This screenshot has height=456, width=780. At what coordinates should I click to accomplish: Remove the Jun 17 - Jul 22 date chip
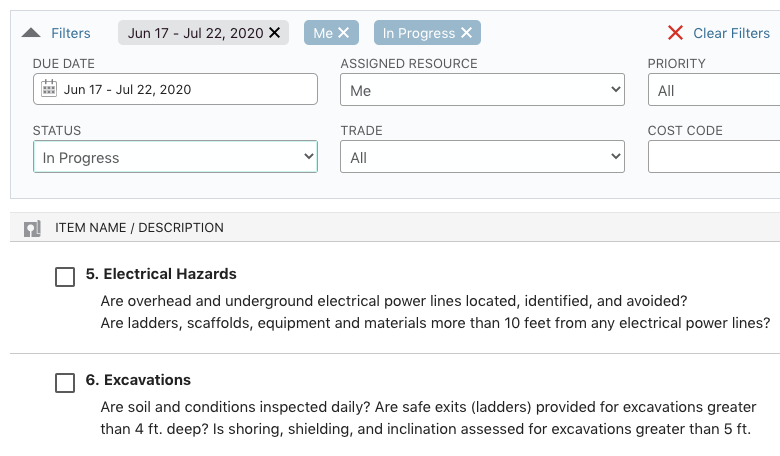pyautogui.click(x=275, y=33)
